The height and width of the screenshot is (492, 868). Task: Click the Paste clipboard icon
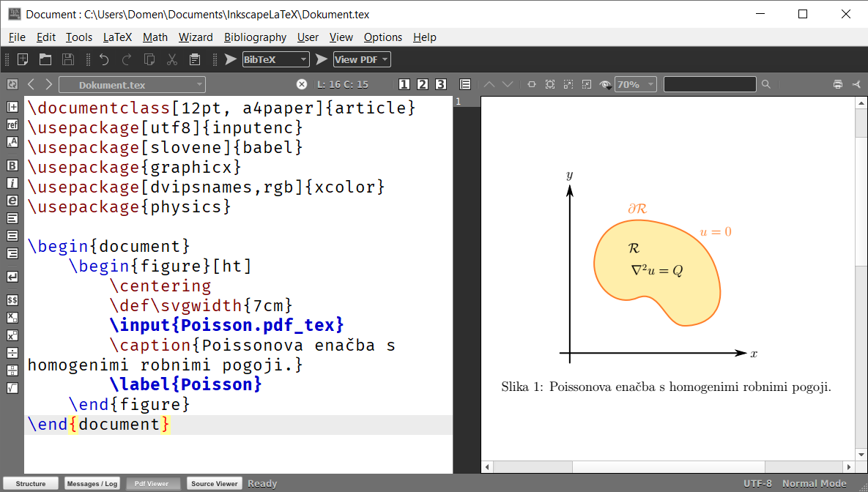tap(195, 59)
